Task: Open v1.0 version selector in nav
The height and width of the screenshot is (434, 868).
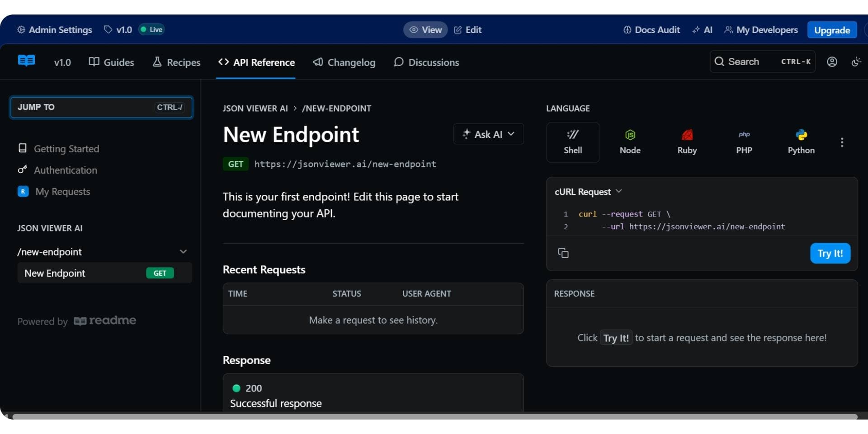Action: pyautogui.click(x=62, y=62)
